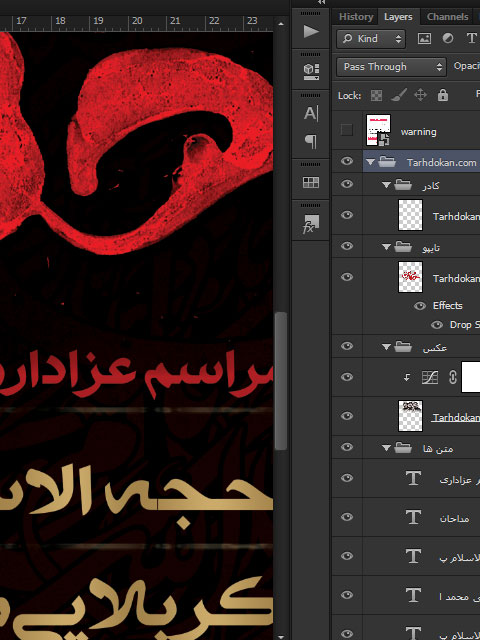Select the Tarhdokan.com group name
This screenshot has width=480, height=640.
point(442,162)
